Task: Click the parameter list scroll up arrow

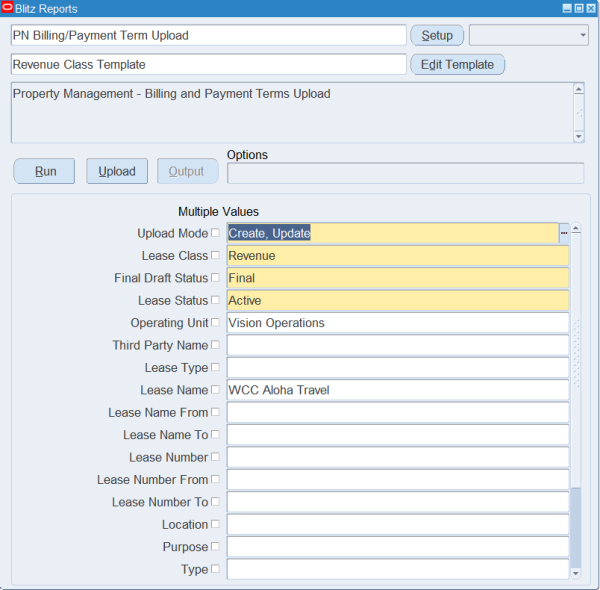Action: click(576, 229)
